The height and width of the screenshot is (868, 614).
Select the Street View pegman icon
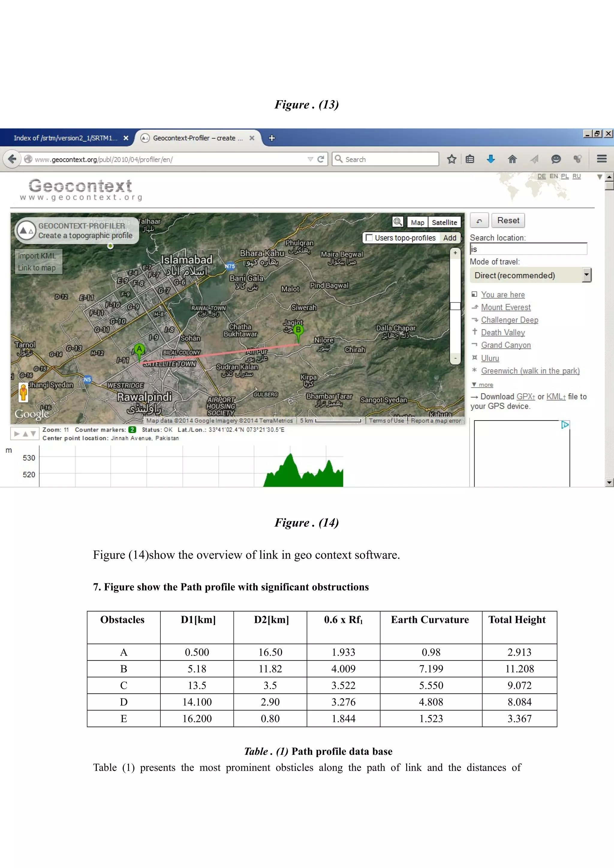(x=23, y=392)
